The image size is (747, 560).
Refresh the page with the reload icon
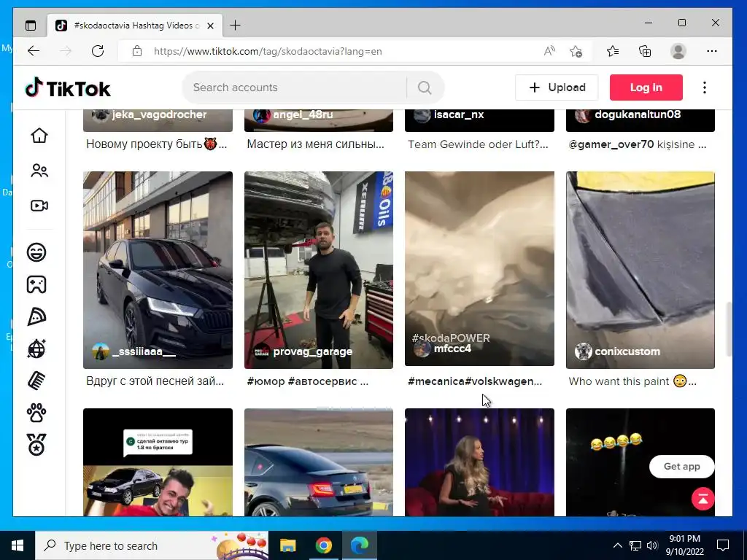pos(98,51)
